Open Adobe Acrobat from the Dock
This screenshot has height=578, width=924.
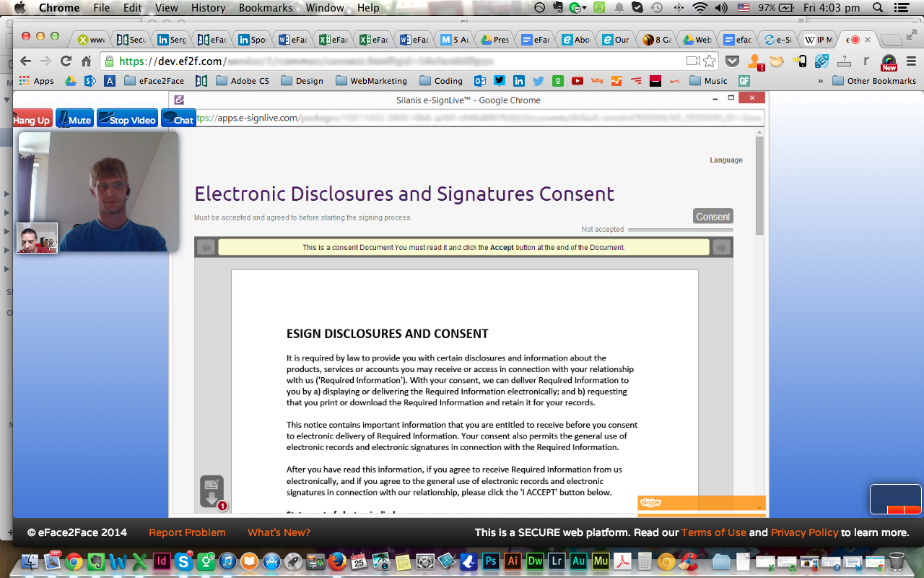pos(623,561)
